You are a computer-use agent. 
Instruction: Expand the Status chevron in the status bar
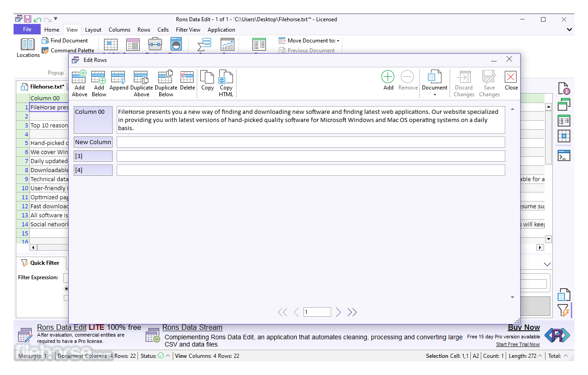coord(168,356)
